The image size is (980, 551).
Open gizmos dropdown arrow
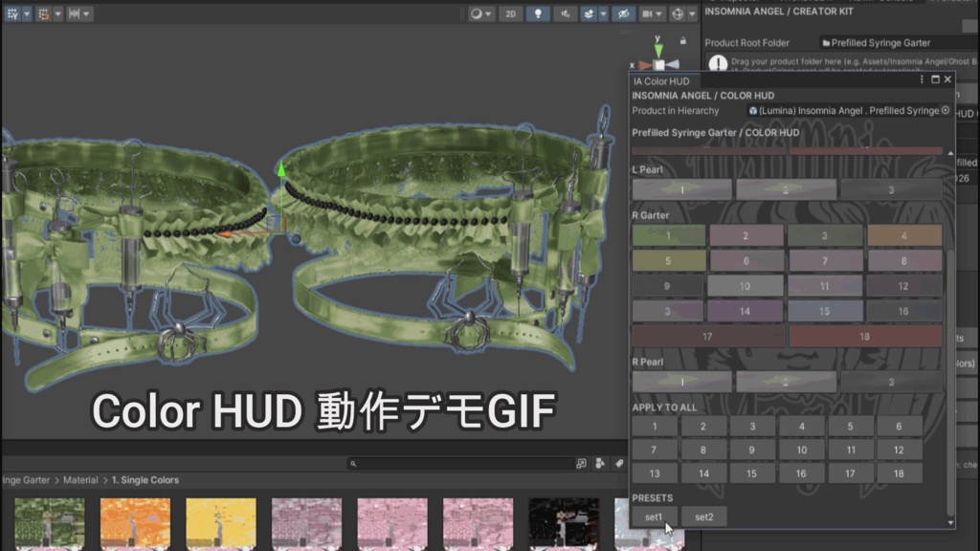pos(692,13)
